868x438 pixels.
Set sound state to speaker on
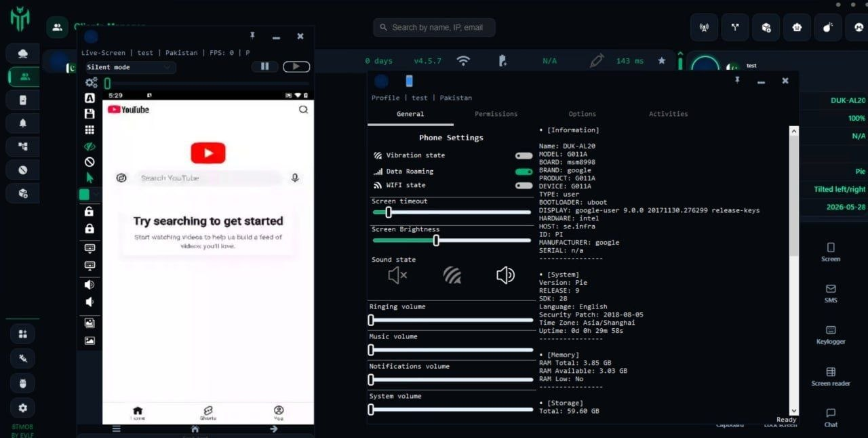pos(505,275)
